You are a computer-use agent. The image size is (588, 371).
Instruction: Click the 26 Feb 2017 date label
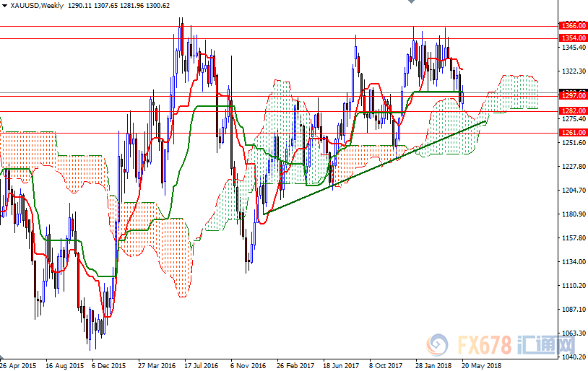pyautogui.click(x=295, y=365)
